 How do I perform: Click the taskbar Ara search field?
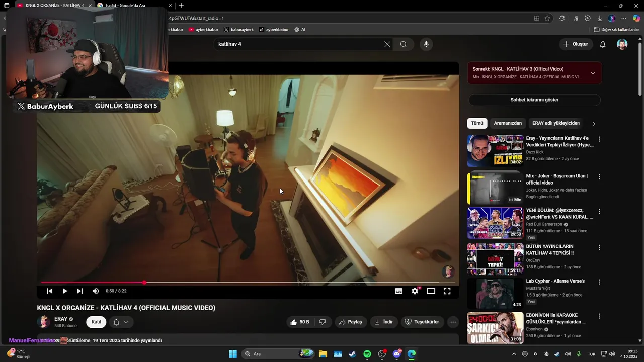coord(278,354)
